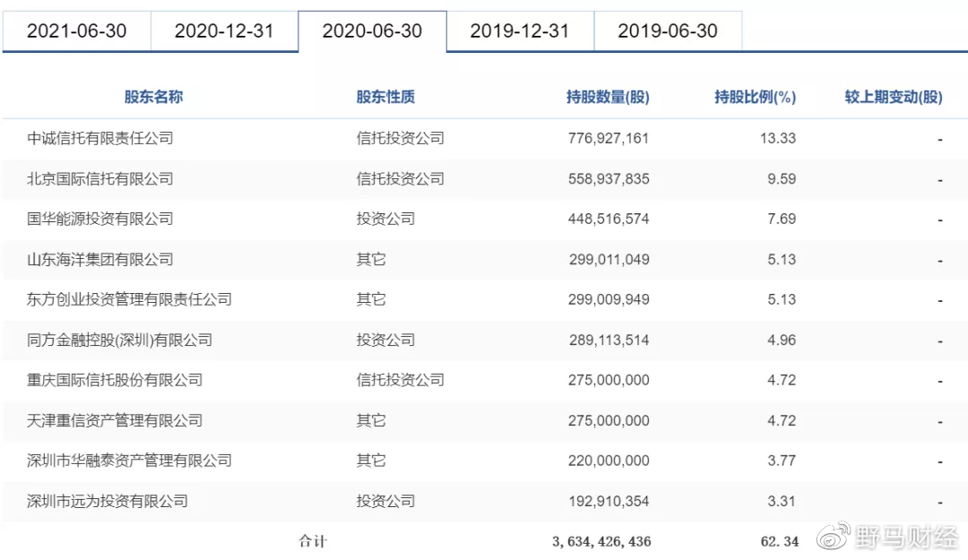Click 其它 in the 山东海洋集团 row
The width and height of the screenshot is (968, 560).
click(x=371, y=259)
